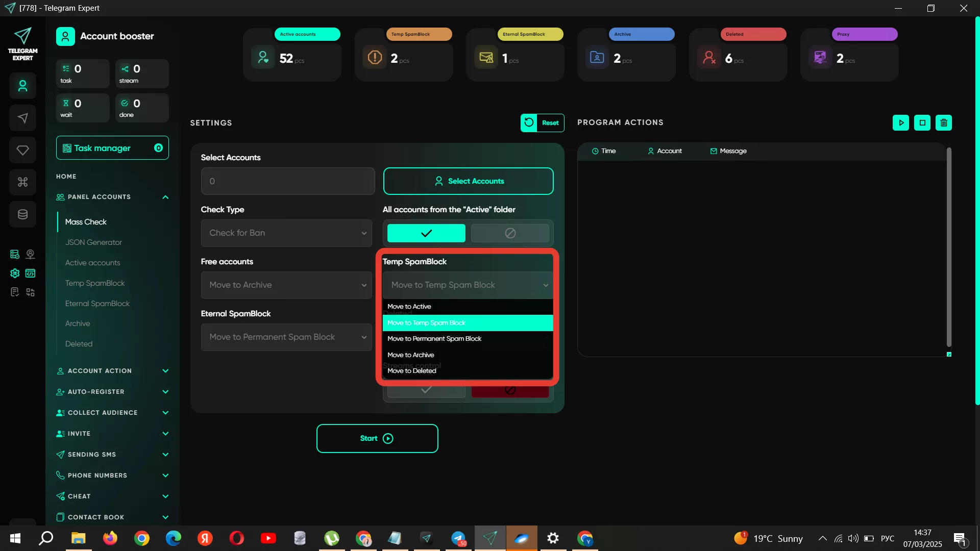Open the command symbol sidebar section
Screen dimensions: 980x551
[x=22, y=182]
